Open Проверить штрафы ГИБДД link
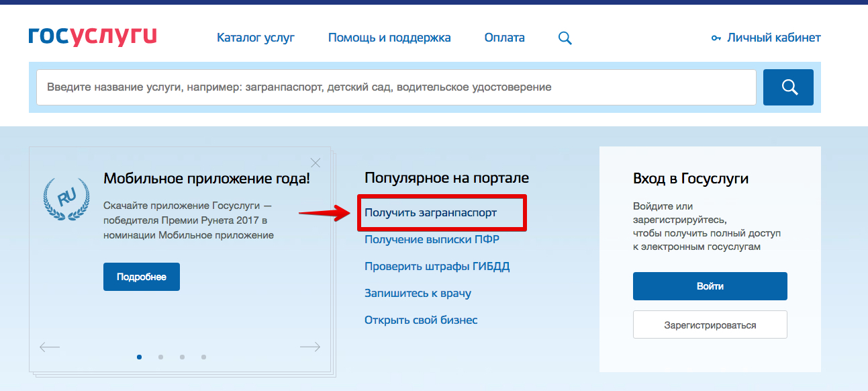 pos(437,267)
